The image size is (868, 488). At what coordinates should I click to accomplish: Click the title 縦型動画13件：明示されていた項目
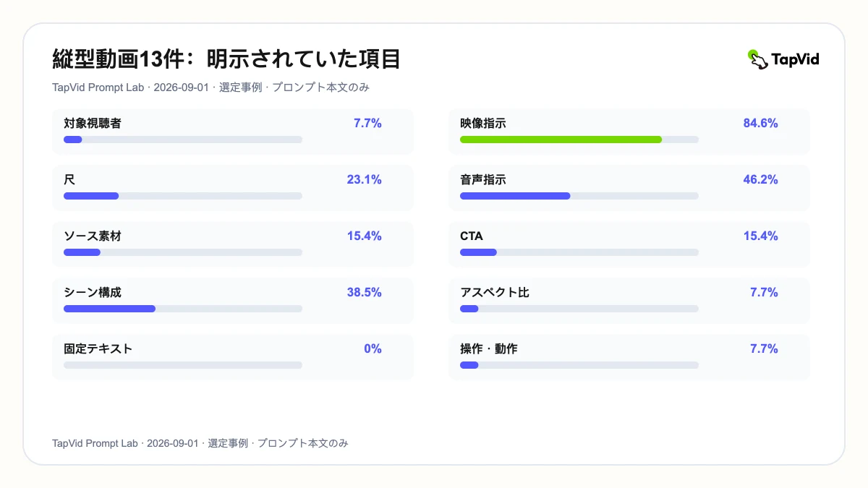[x=227, y=59]
